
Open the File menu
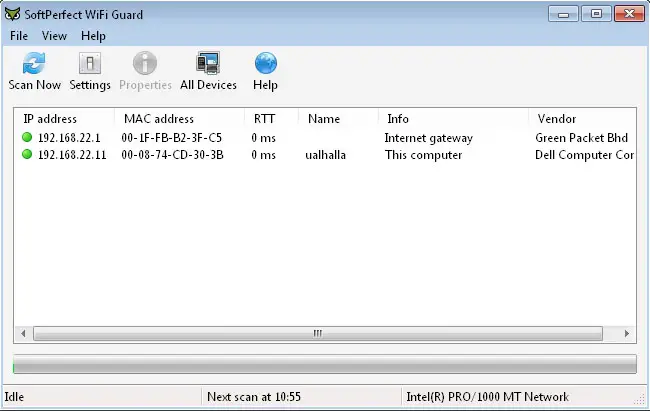point(19,36)
